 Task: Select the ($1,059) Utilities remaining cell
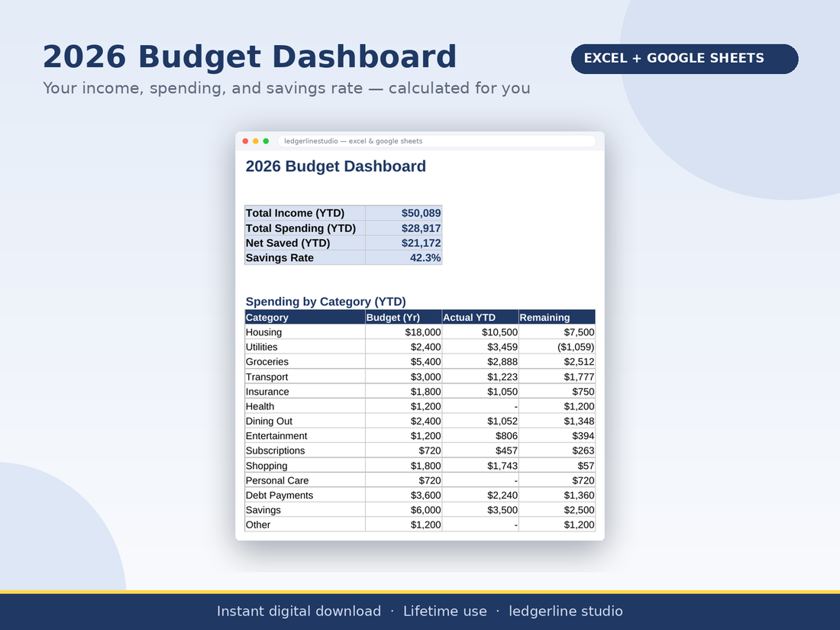point(557,347)
